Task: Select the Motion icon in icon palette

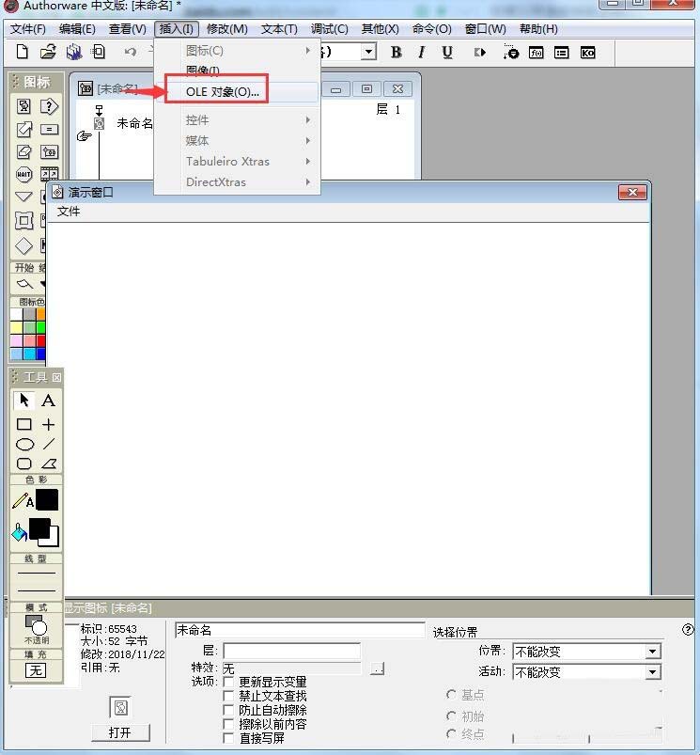Action: [23, 129]
